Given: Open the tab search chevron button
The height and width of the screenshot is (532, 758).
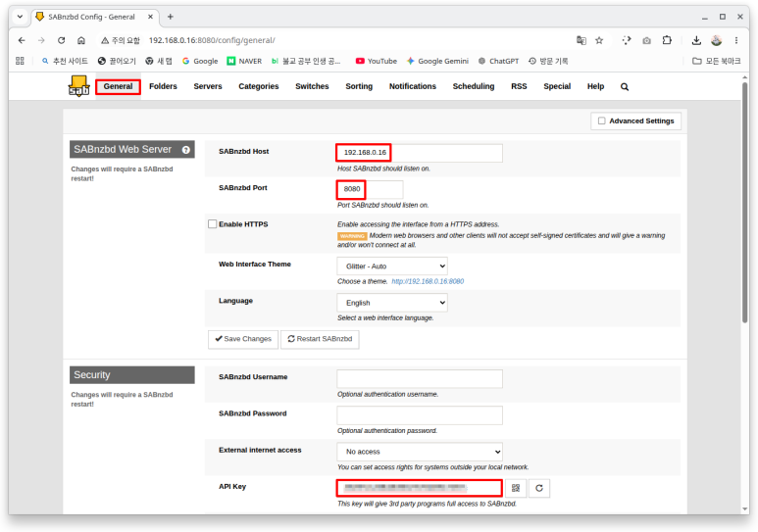Looking at the screenshot, I should click(20, 17).
